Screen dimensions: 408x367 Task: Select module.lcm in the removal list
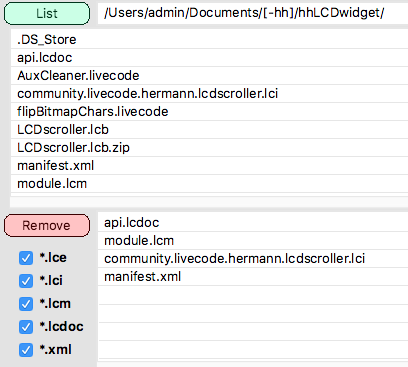click(253, 241)
